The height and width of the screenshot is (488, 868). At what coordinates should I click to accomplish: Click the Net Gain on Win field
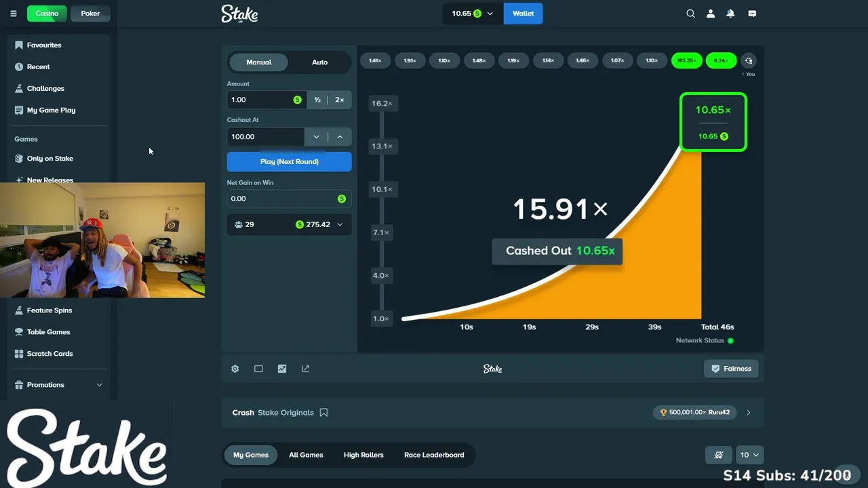[x=290, y=199]
